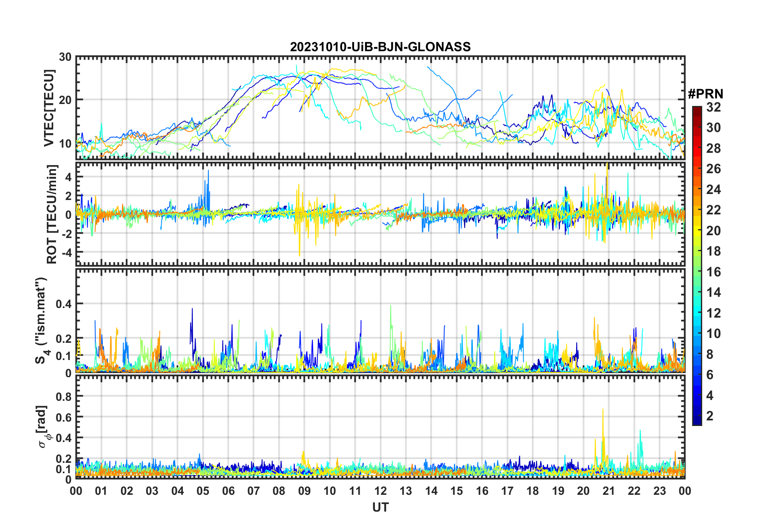This screenshot has width=761, height=532.
Task: Click the x-axis hour label 13
Action: point(406,491)
